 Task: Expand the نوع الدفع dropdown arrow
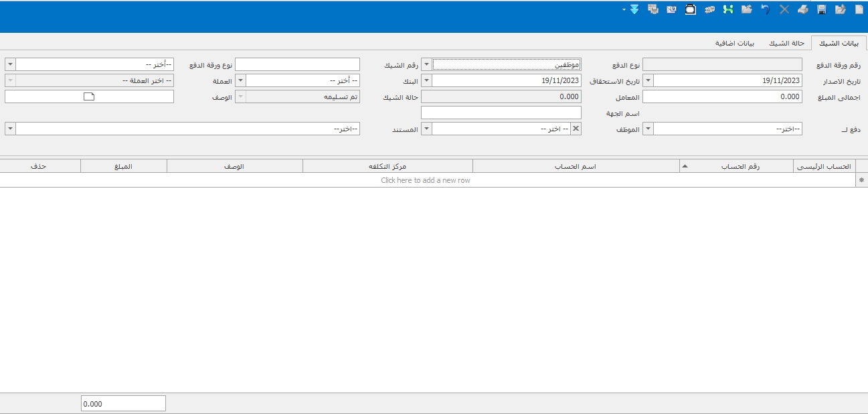tap(426, 65)
